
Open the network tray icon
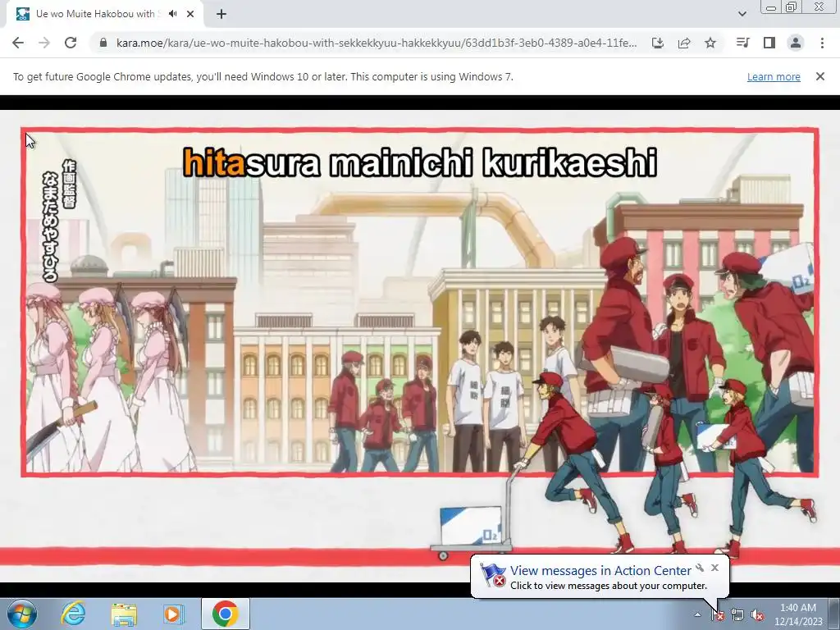point(737,615)
